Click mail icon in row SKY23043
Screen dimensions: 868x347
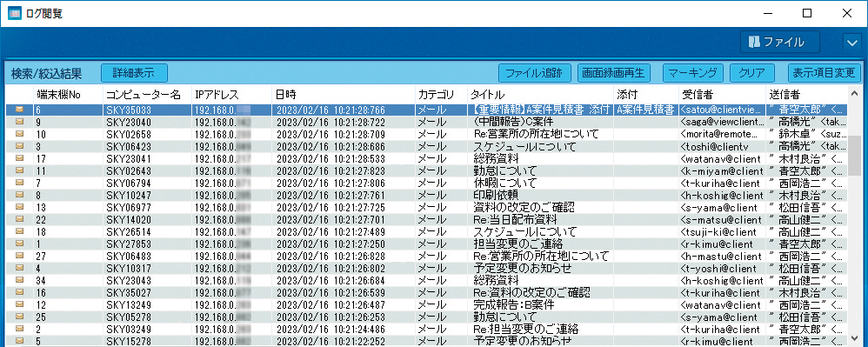[x=19, y=279]
